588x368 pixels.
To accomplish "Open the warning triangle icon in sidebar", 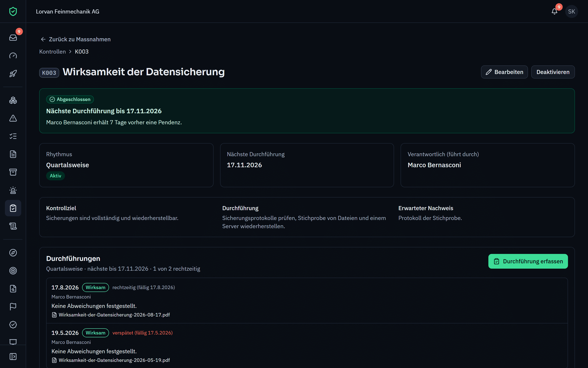I will pos(13,118).
